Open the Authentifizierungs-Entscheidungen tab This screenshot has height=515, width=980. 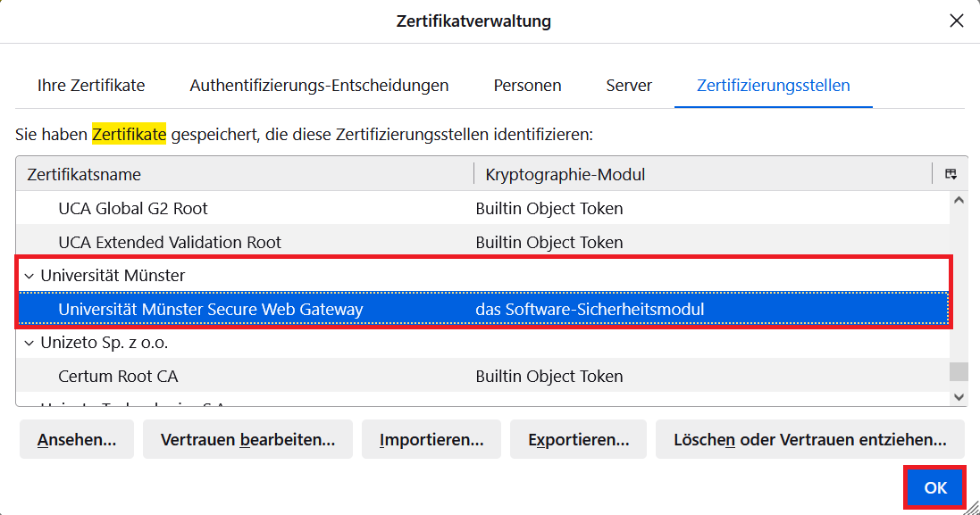pyautogui.click(x=319, y=87)
